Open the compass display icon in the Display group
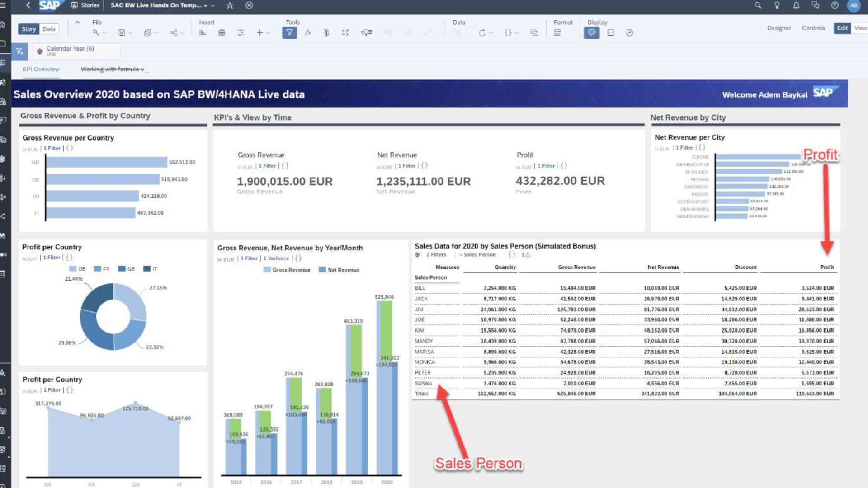Image resolution: width=868 pixels, height=488 pixels. pyautogui.click(x=629, y=33)
